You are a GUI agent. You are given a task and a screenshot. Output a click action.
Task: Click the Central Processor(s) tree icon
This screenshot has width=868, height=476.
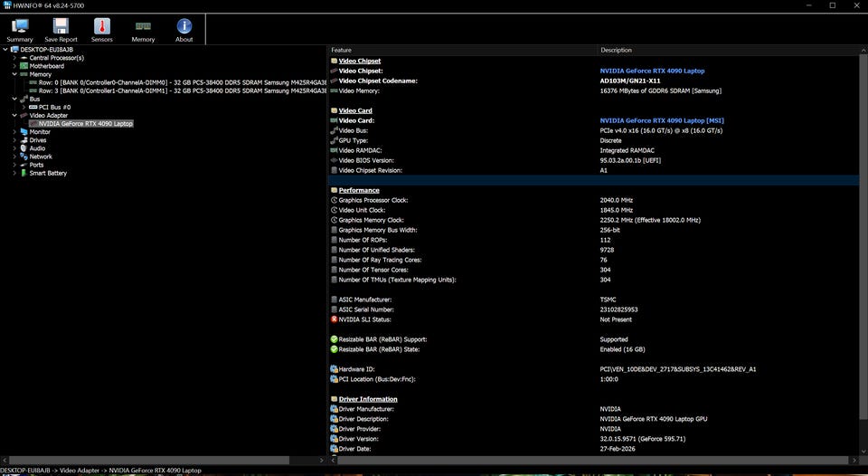click(x=24, y=58)
